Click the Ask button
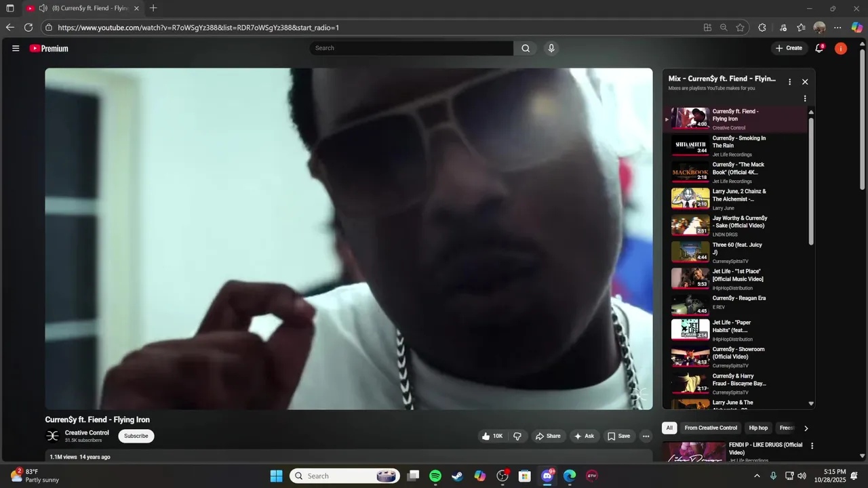 (x=584, y=436)
